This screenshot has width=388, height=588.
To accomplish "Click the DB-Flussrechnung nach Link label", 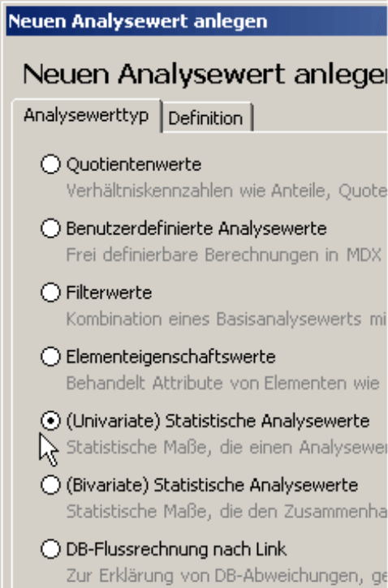I will (x=176, y=549).
